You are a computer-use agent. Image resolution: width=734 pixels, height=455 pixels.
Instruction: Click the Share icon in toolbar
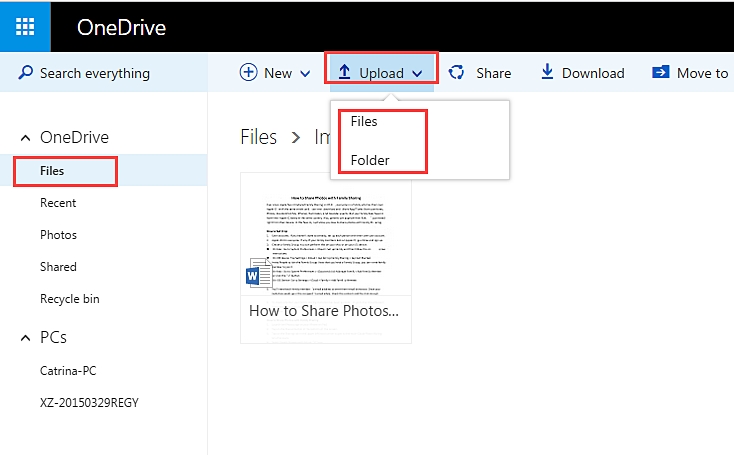[x=457, y=73]
